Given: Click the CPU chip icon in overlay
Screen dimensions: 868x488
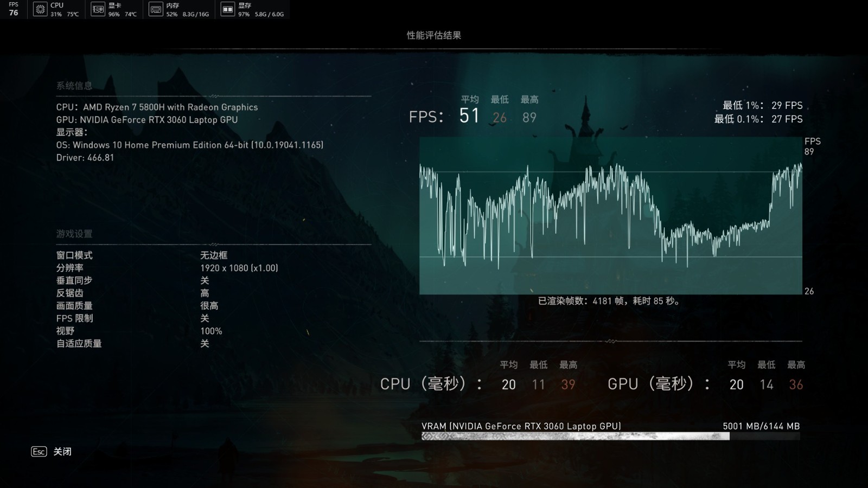Looking at the screenshot, I should pyautogui.click(x=40, y=9).
